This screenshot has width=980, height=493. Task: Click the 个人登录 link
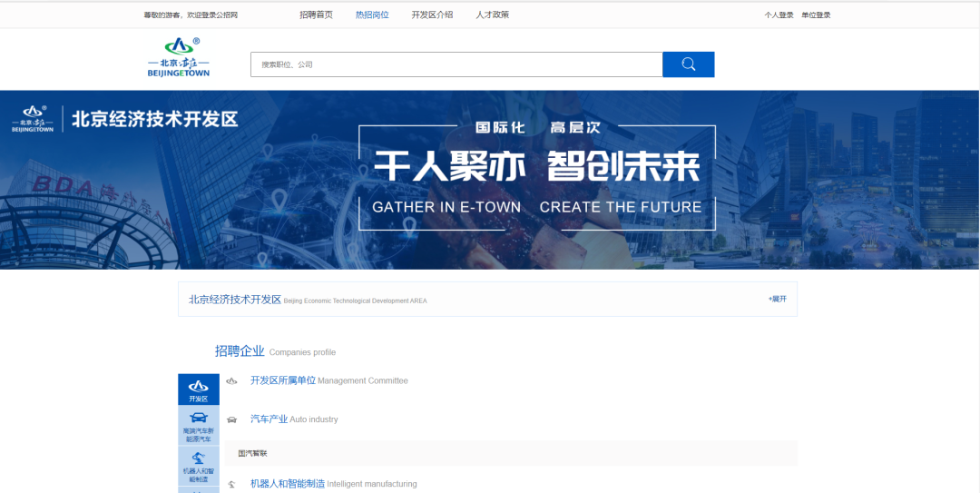[x=779, y=15]
